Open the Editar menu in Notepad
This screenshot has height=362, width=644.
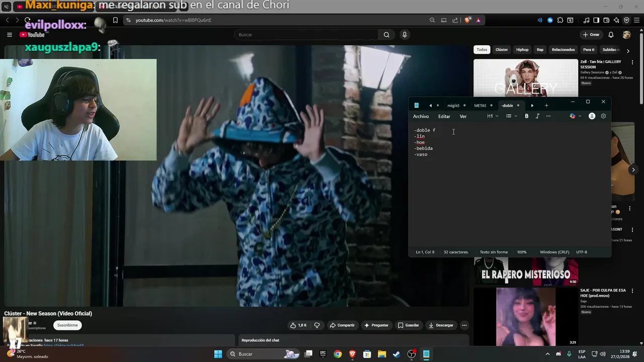[444, 116]
